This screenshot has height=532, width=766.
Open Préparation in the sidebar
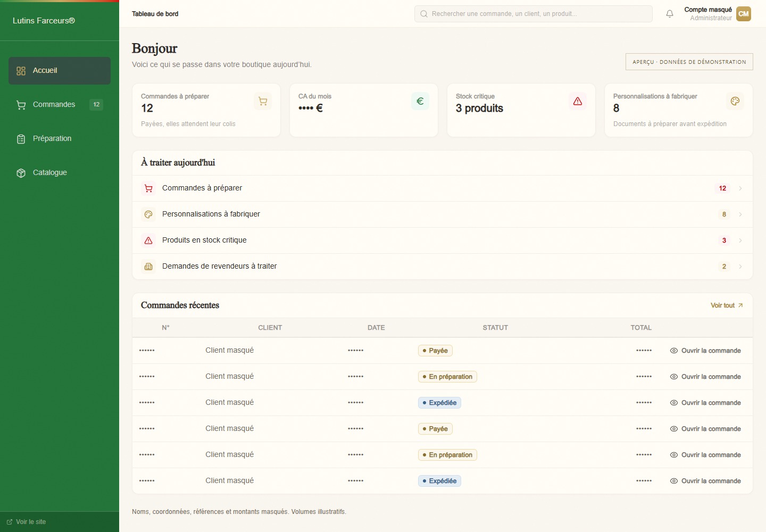pos(60,139)
